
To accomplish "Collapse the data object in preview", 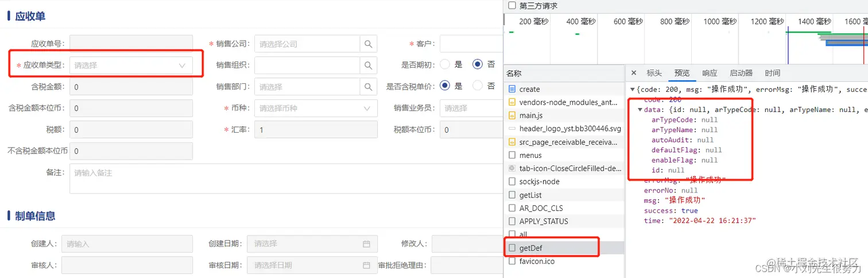I will [x=641, y=110].
